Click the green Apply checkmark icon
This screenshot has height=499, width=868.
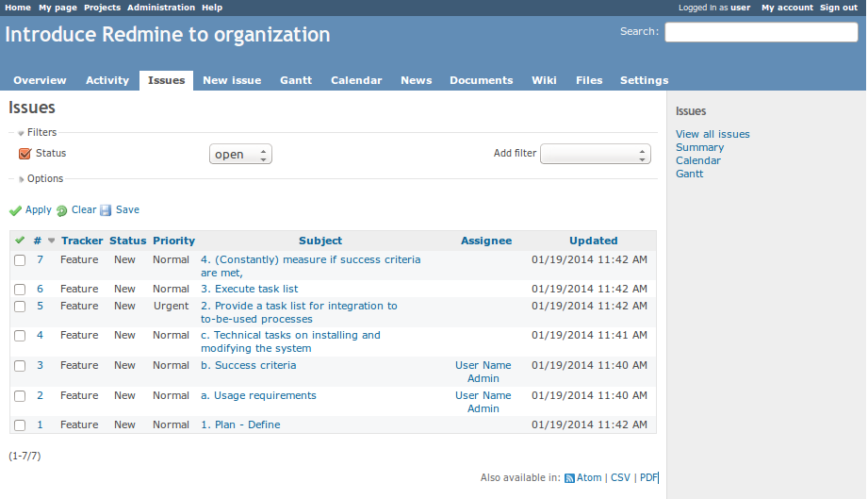click(15, 210)
